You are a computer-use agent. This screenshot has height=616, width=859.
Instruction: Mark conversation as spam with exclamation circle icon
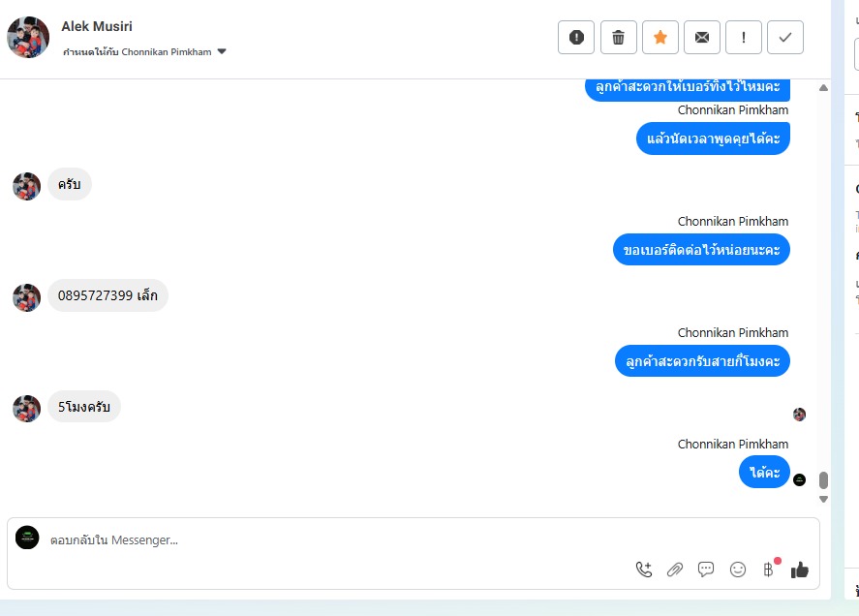click(x=576, y=37)
